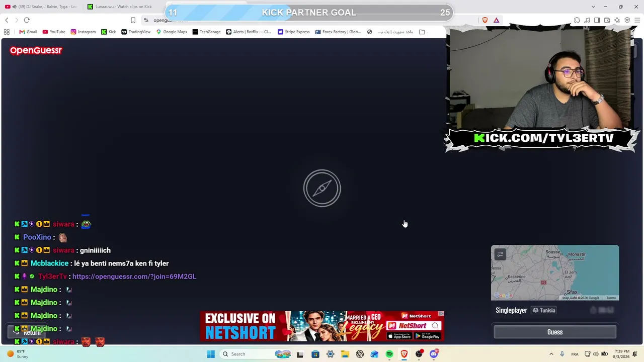Open Settings gear on the taskbar
This screenshot has height=362, width=644.
point(330,354)
